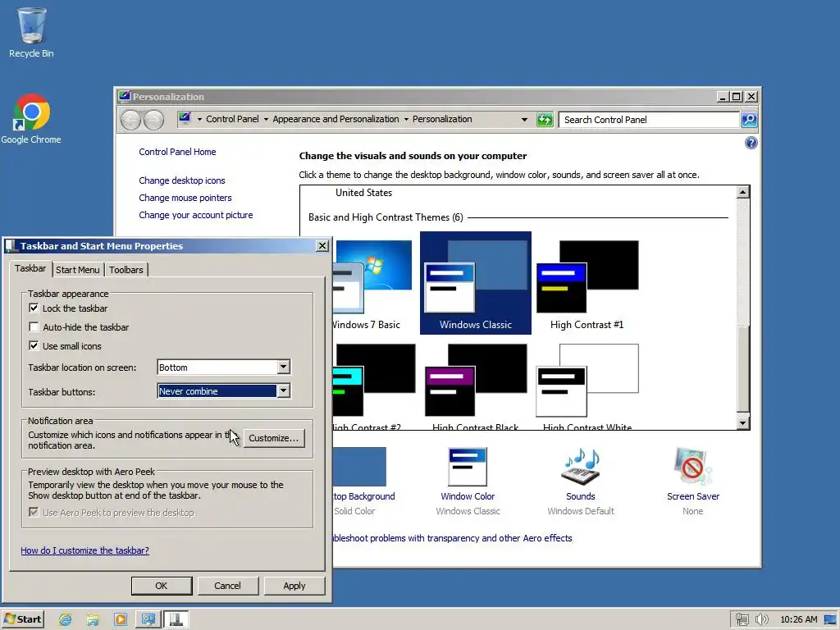Click the network icon in system tray
The width and height of the screenshot is (840, 630).
(x=742, y=619)
